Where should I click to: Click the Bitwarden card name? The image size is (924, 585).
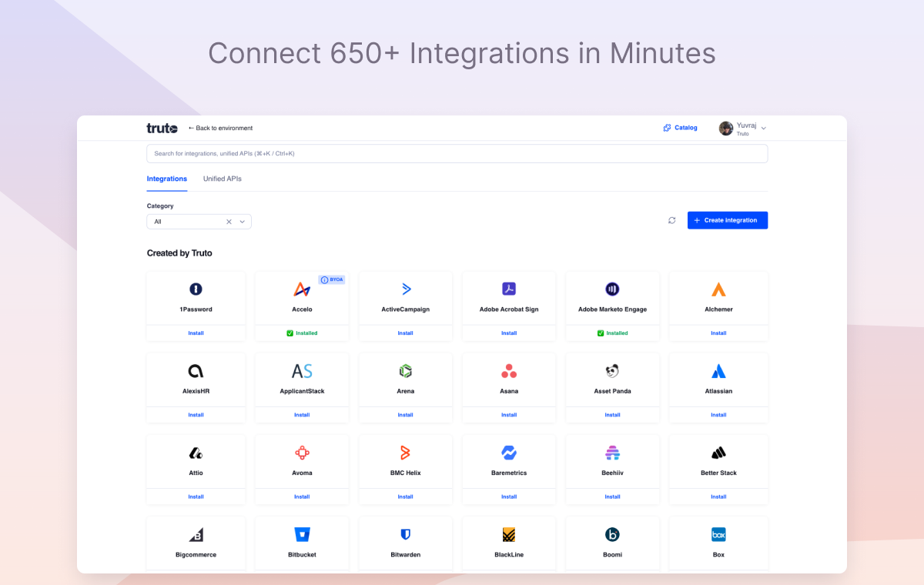(406, 554)
